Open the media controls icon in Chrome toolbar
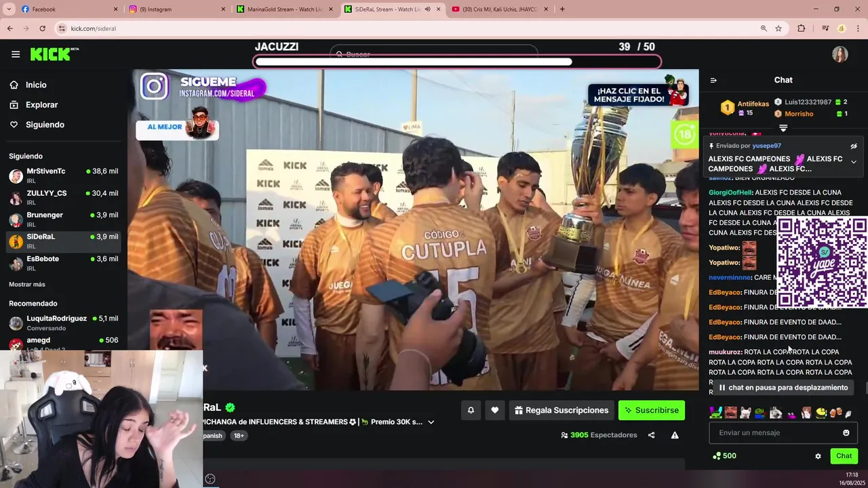868x488 pixels. (x=825, y=28)
